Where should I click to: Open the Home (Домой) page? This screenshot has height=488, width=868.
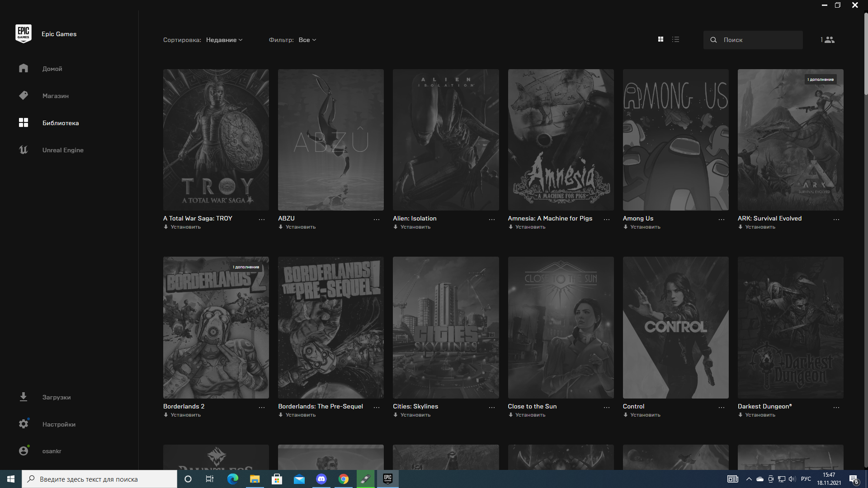52,69
